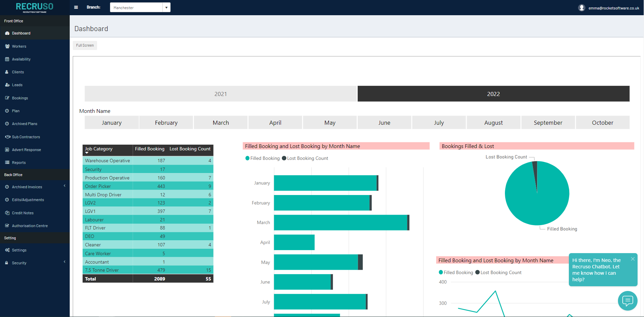This screenshot has width=644, height=317.
Task: Filter by June month
Action: tap(384, 122)
